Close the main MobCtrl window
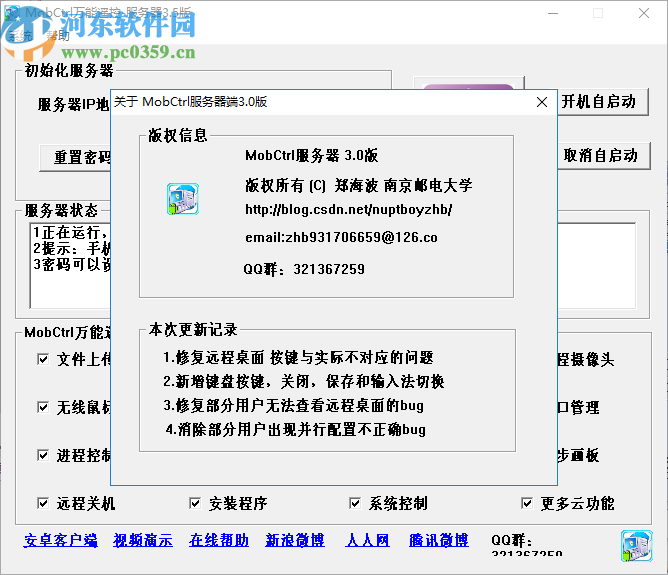Image resolution: width=668 pixels, height=575 pixels. [x=644, y=13]
